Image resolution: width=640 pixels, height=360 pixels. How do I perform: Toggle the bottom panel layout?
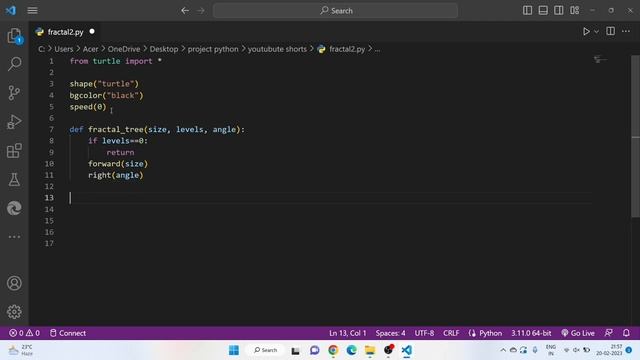pos(543,10)
